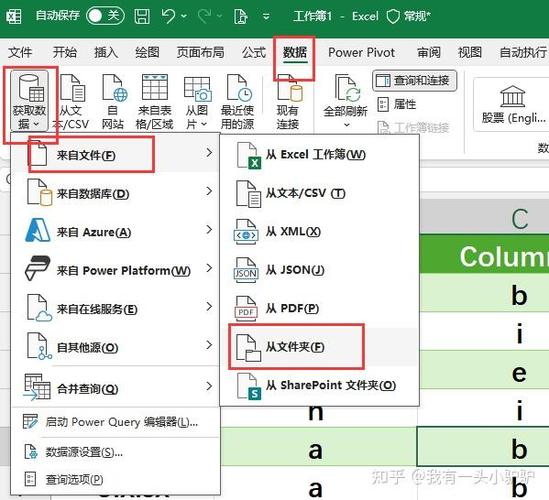Switch to the 绘图 tab
The width and height of the screenshot is (549, 500).
[x=147, y=53]
